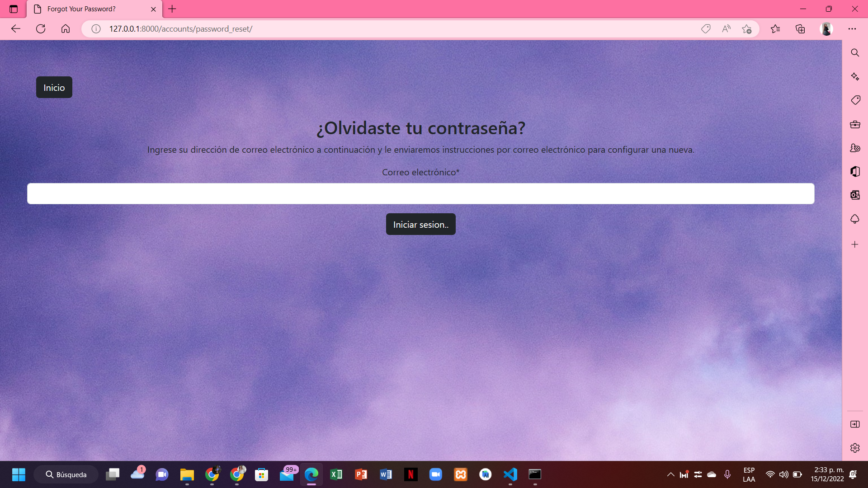The width and height of the screenshot is (868, 488).
Task: Open Collections icon in toolbar
Action: click(x=800, y=29)
